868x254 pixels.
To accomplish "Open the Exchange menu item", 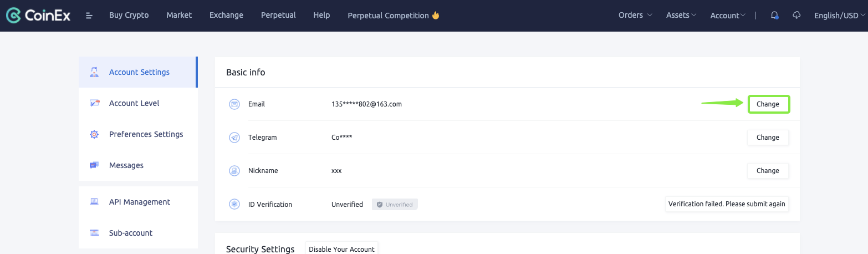I will click(226, 16).
